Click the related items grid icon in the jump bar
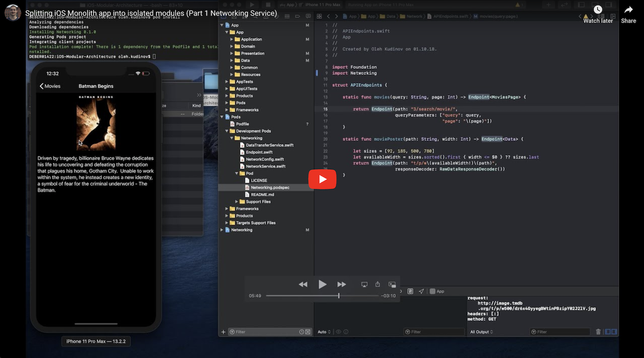The image size is (644, 358). [319, 16]
